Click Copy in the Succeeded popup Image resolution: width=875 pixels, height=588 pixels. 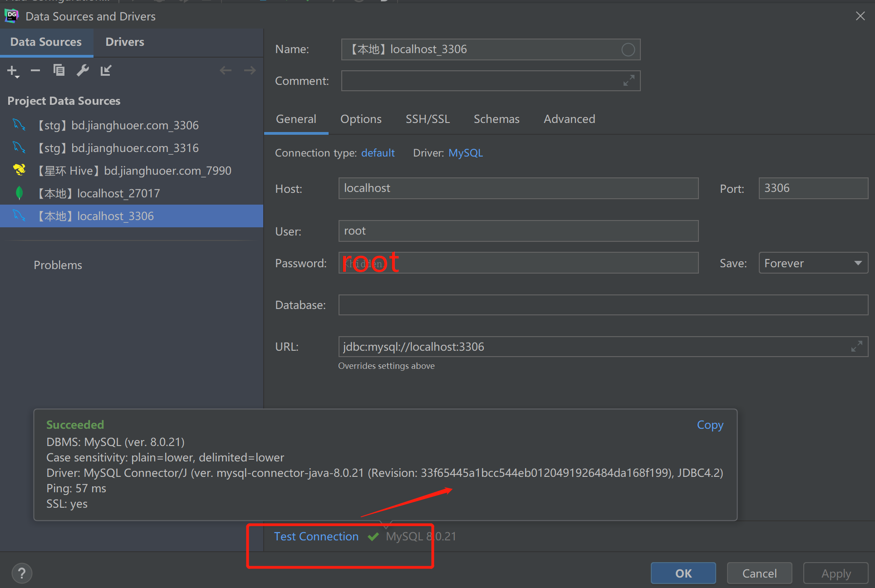click(710, 425)
